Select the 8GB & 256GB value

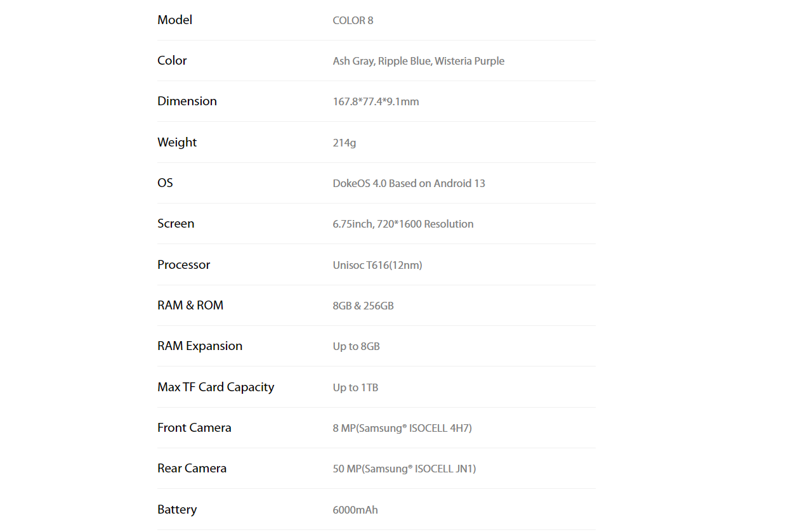[363, 306]
